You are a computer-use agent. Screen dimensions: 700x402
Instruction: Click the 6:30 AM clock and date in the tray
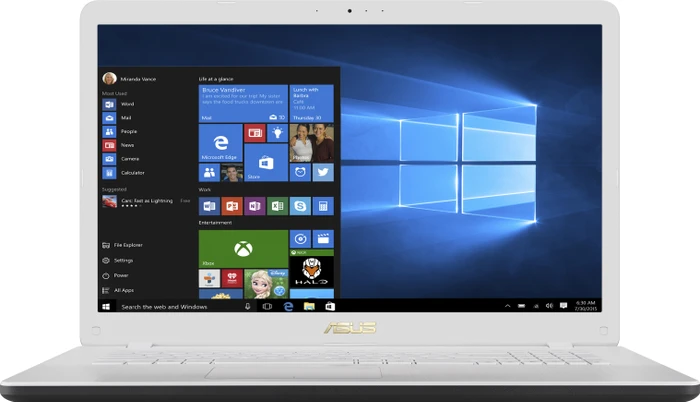click(586, 306)
